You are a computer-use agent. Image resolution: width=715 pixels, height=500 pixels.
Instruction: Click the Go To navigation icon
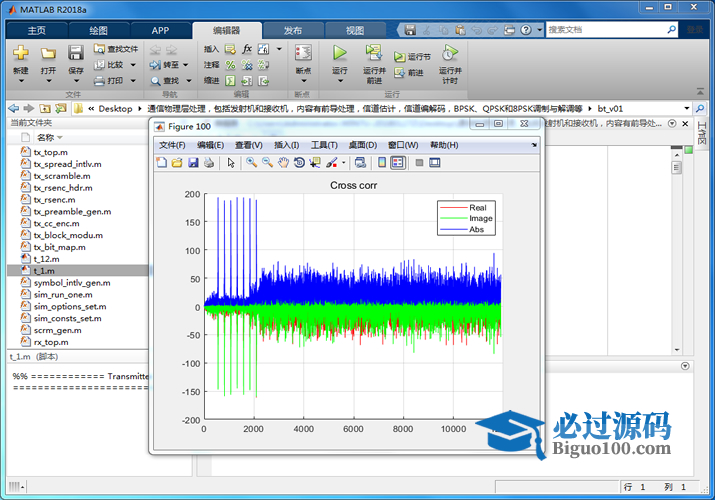pyautogui.click(x=155, y=65)
